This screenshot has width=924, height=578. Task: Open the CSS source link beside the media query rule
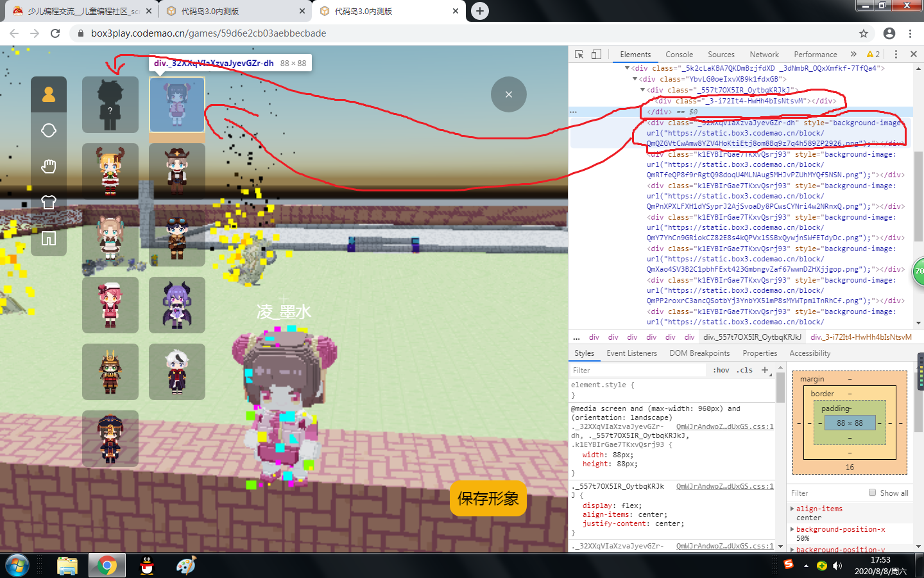(x=724, y=426)
